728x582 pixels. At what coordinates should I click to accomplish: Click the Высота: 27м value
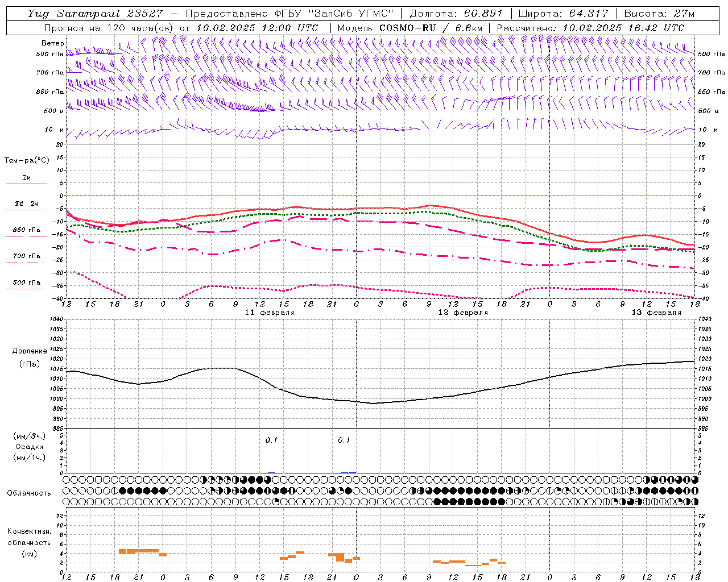[660, 14]
